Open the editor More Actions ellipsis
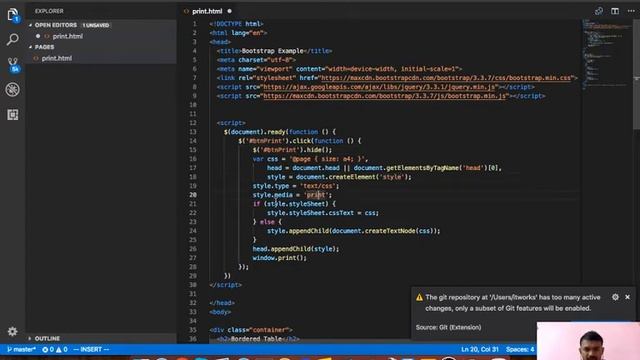640x360 pixels. pos(631,11)
